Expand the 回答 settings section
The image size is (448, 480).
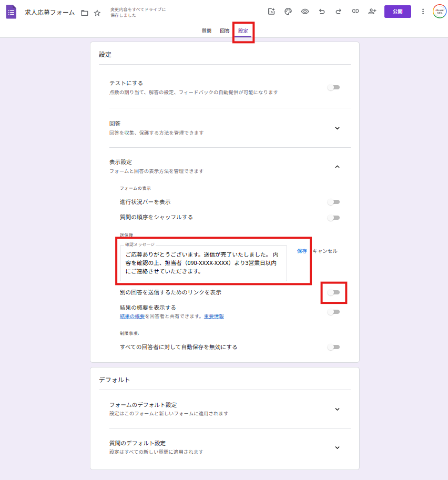tap(337, 128)
